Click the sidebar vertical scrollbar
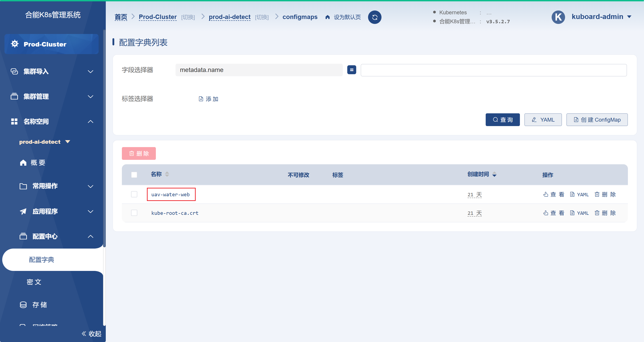The image size is (644, 342). (104, 138)
